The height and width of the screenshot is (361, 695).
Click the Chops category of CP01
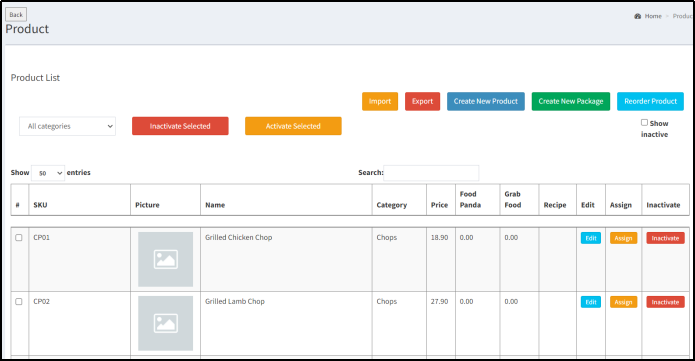pos(387,238)
